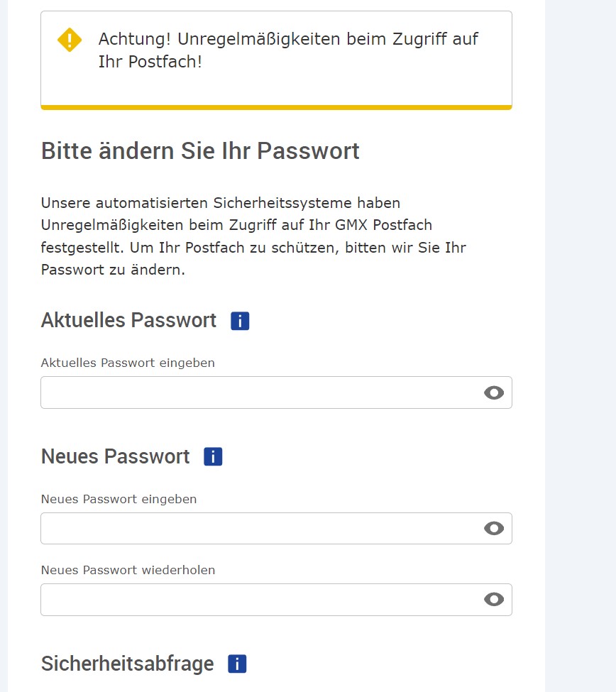Image resolution: width=616 pixels, height=692 pixels.
Task: Focus the Neues Passwort eingeben input
Action: coord(276,528)
